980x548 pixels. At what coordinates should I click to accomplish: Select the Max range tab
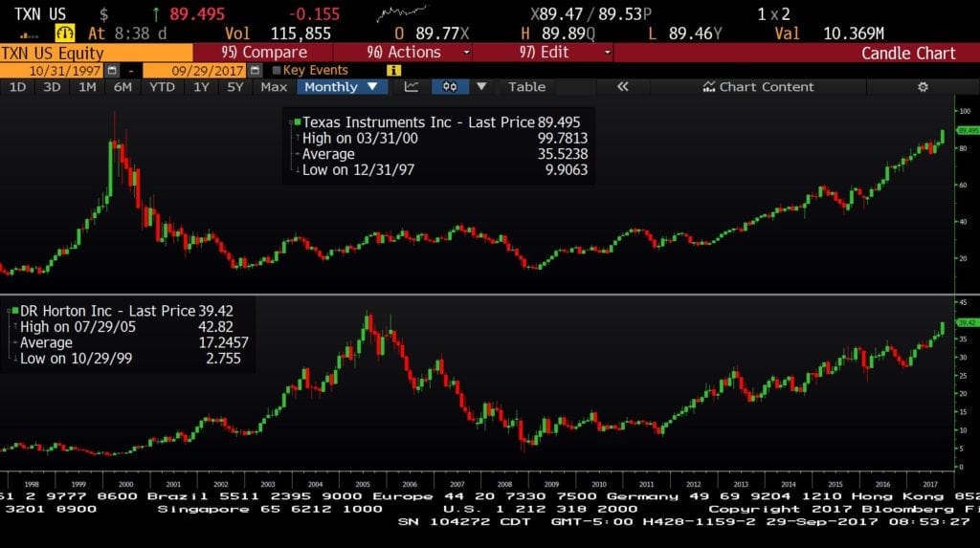tap(274, 87)
